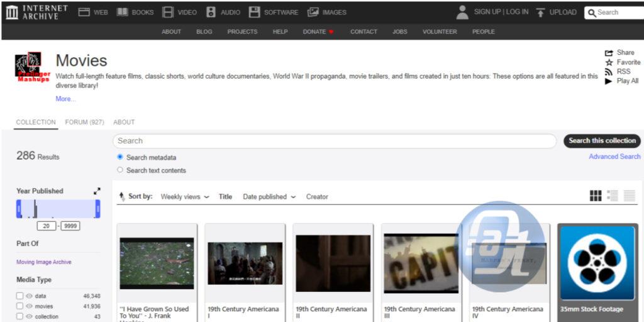Select Search text contents radio button
Viewport: 644px width, 322px height.
pos(120,170)
